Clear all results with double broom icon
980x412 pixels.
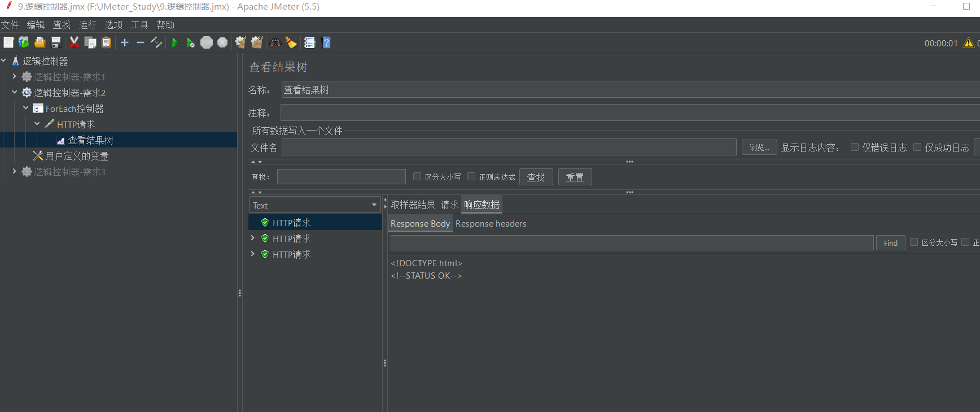257,42
